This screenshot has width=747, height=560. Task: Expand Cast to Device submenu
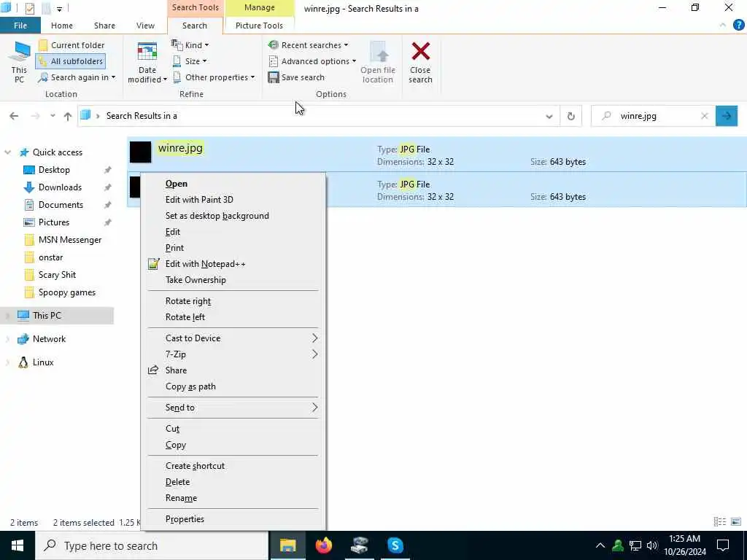tap(233, 338)
